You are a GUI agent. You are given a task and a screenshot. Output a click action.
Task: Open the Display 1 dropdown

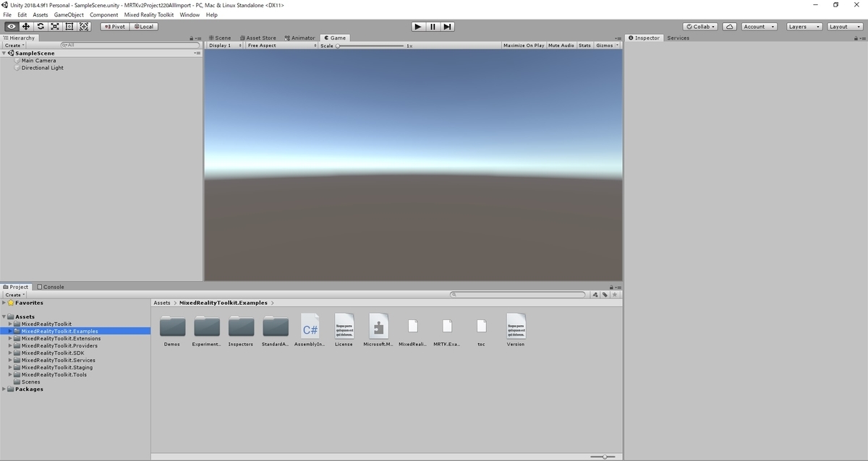(x=225, y=46)
